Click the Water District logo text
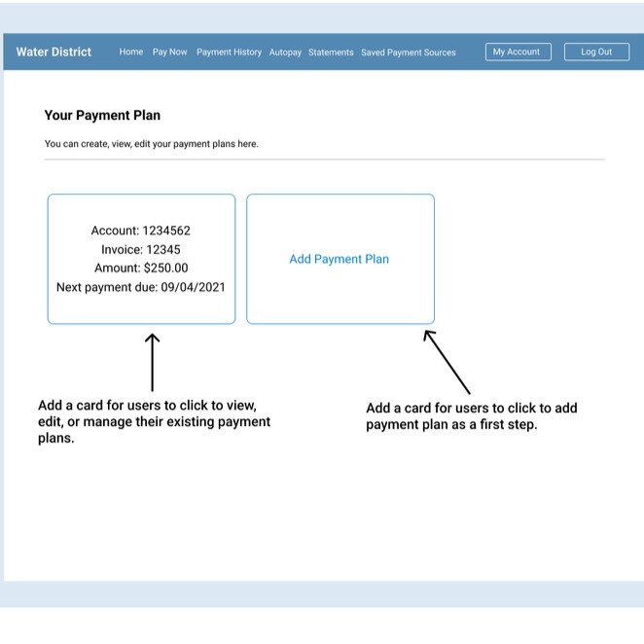 click(54, 52)
